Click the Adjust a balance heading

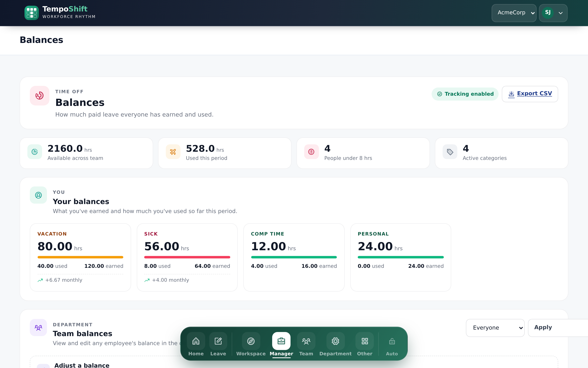(x=82, y=365)
